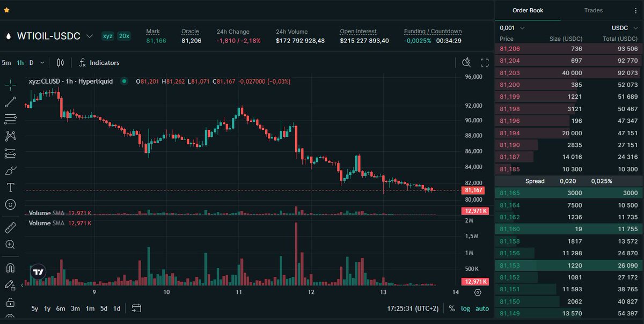The height and width of the screenshot is (324, 644).
Task: Select the text annotation tool
Action: click(10, 187)
